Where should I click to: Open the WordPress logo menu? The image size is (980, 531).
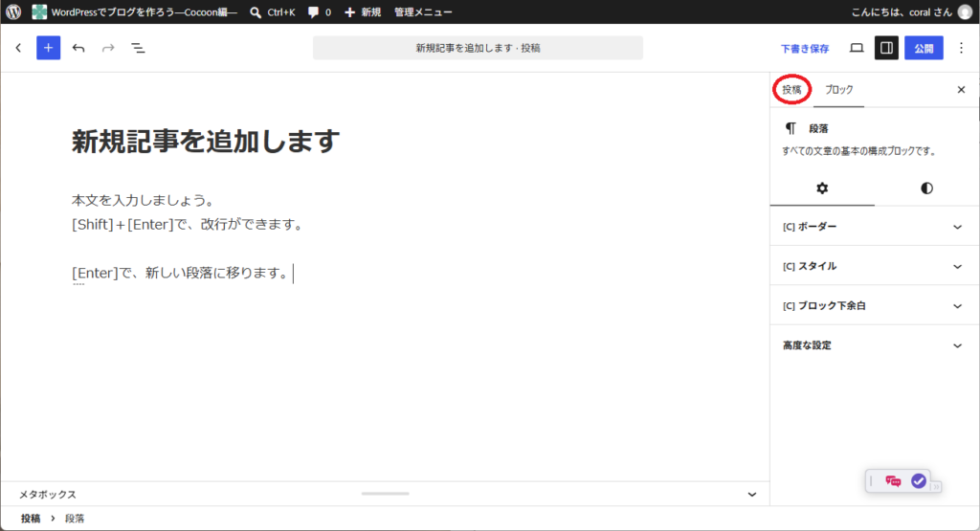click(x=13, y=11)
